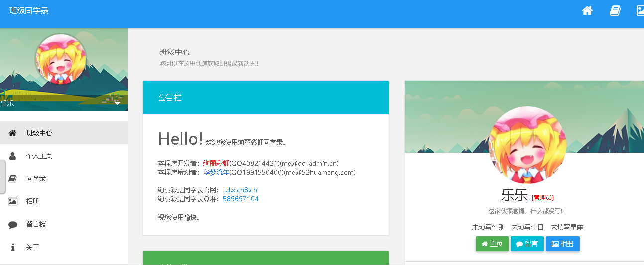Image resolution: width=644 pixels, height=265 pixels.
Task: Open the 绚丽彩虹 developer link
Action: 216,163
